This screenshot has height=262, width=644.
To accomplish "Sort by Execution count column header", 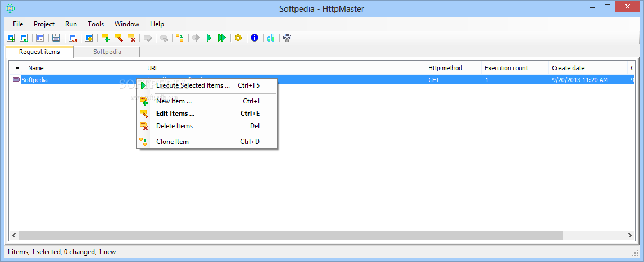I will [x=506, y=68].
